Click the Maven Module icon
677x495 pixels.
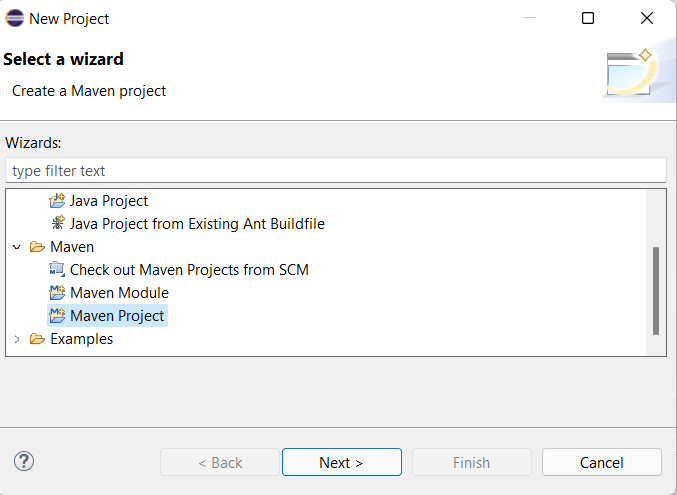coord(57,293)
